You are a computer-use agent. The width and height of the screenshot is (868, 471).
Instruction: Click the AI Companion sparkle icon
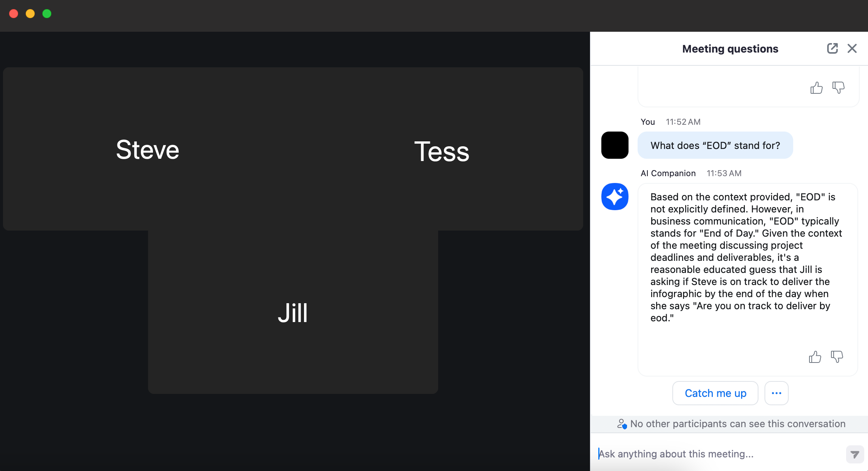[615, 197]
